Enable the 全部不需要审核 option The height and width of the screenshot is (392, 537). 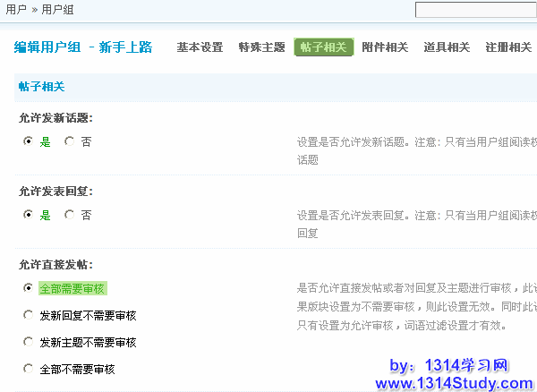28,369
